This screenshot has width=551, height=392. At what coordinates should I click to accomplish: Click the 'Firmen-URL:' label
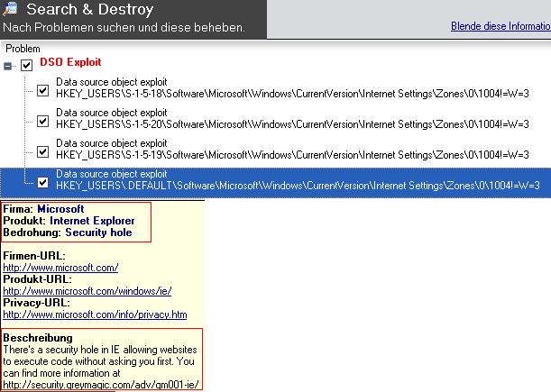[34, 256]
